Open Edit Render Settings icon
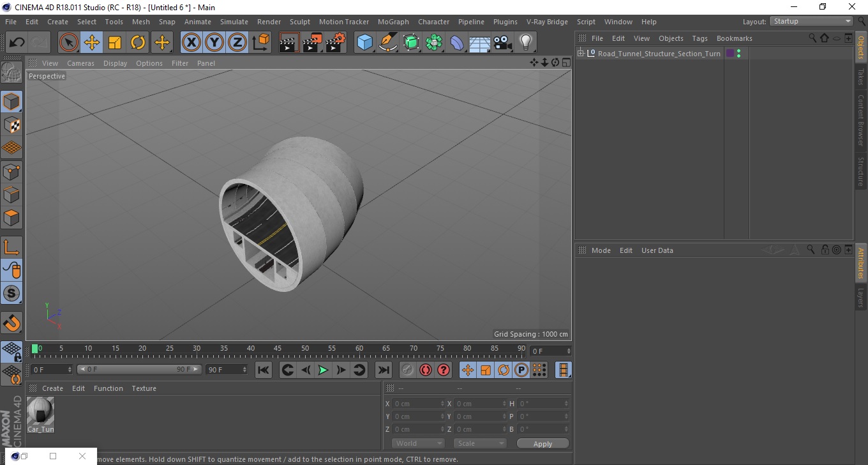The width and height of the screenshot is (868, 465). (x=336, y=43)
